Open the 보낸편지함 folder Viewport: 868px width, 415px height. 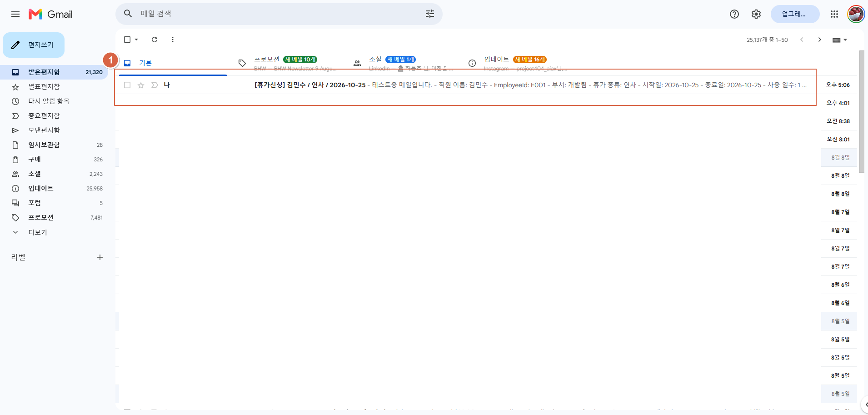click(54, 130)
